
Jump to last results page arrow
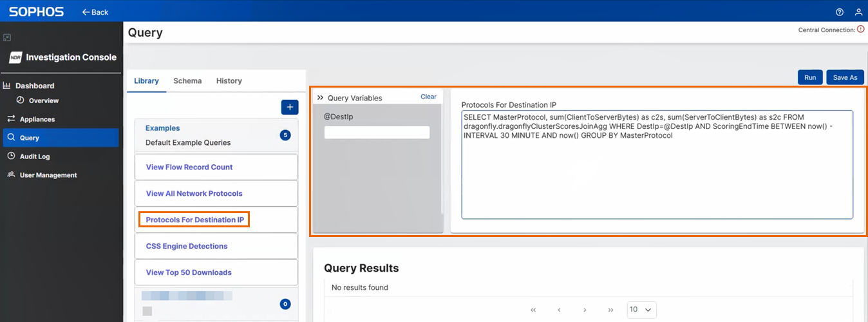point(610,310)
